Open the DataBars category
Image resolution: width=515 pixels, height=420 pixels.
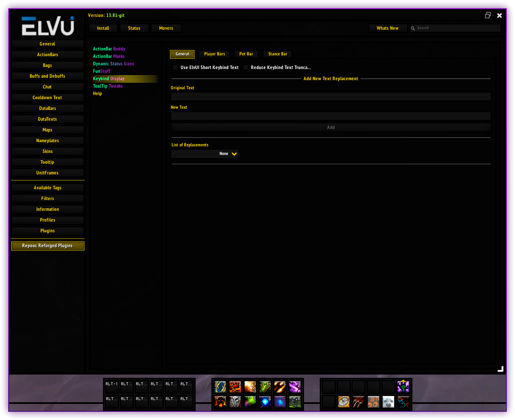tap(48, 108)
